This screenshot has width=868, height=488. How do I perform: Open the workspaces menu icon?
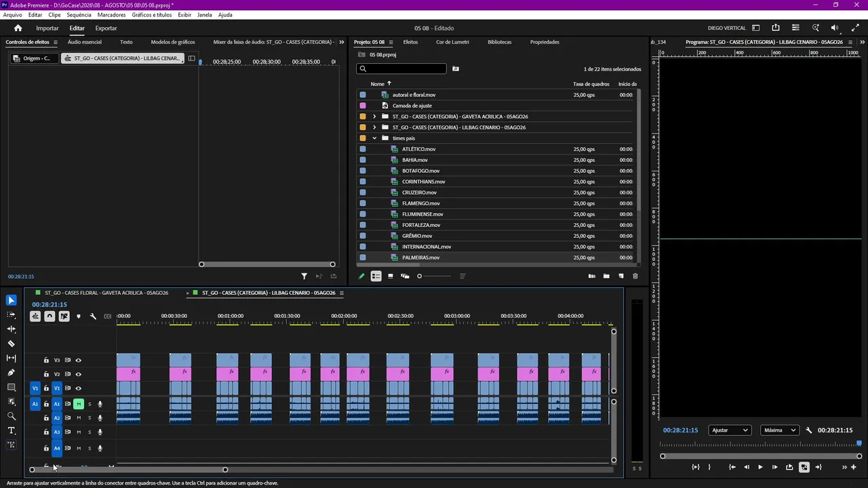[x=756, y=28]
